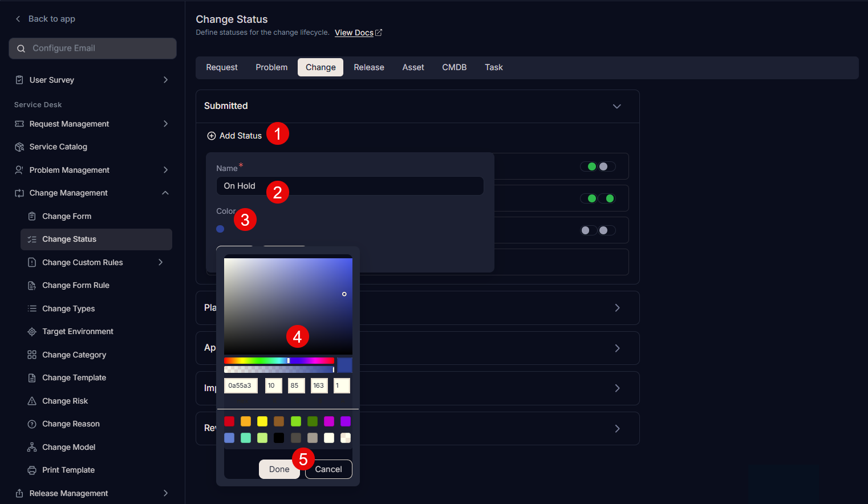
Task: Click the Change Form Rule document icon
Action: (32, 286)
